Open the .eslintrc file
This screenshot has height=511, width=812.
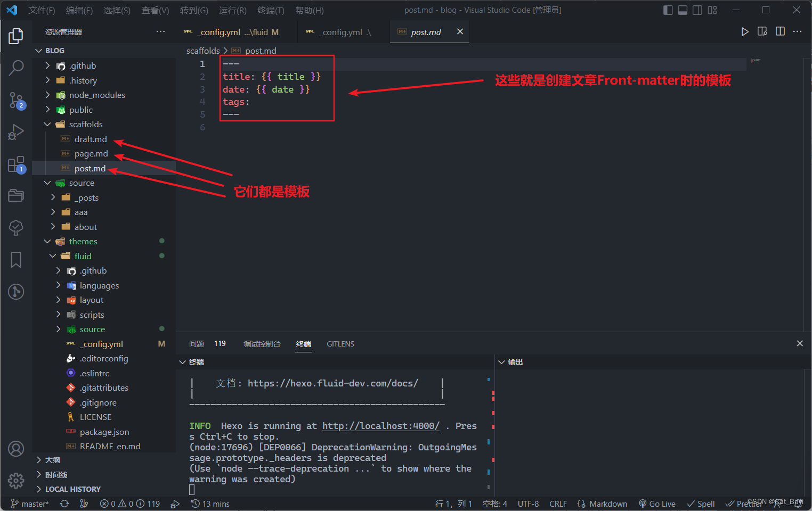click(x=104, y=373)
